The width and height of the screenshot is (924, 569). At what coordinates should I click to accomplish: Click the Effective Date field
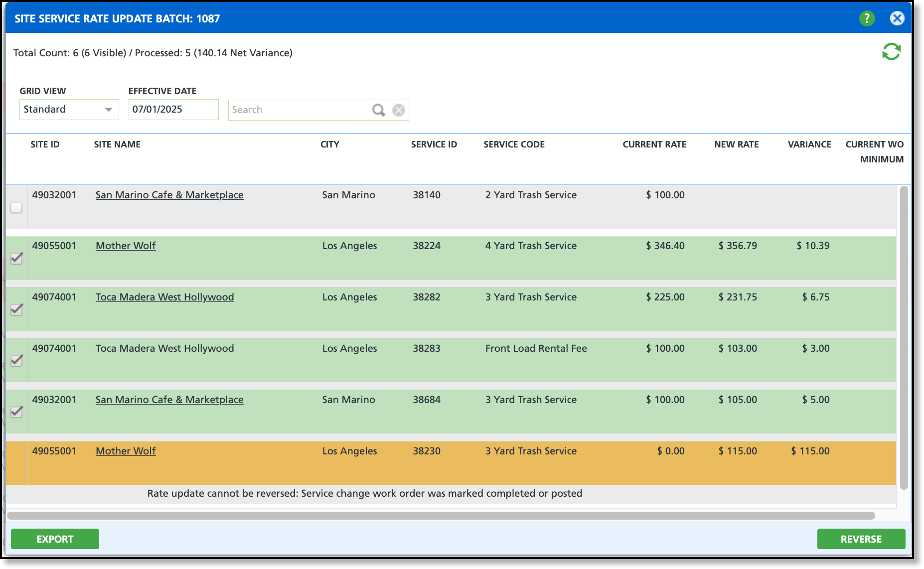pyautogui.click(x=173, y=110)
